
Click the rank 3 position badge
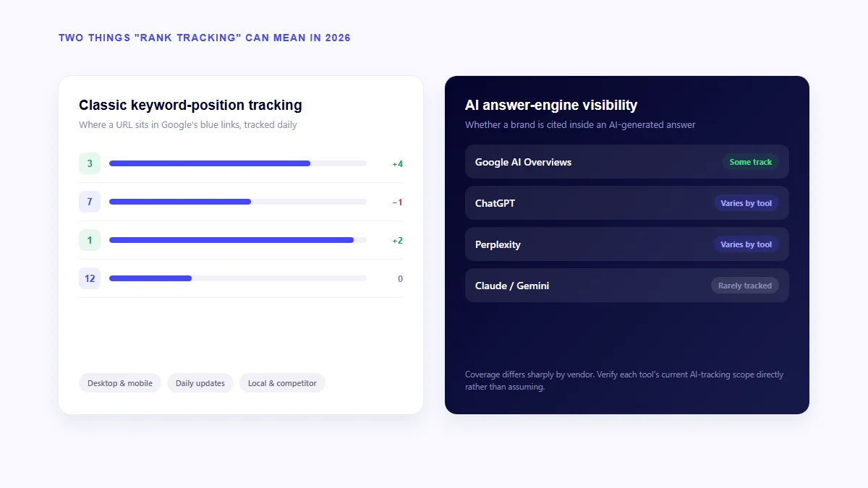90,163
